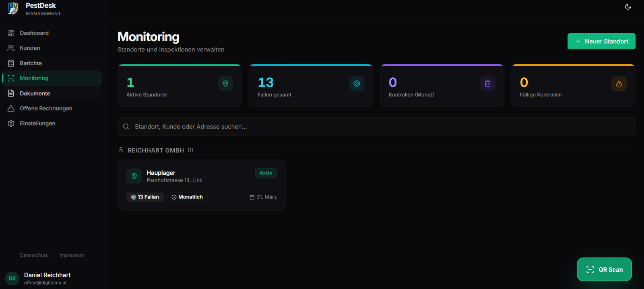Viewport: 644px width, 289px height.
Task: Click the search magnifier icon
Action: pyautogui.click(x=126, y=126)
